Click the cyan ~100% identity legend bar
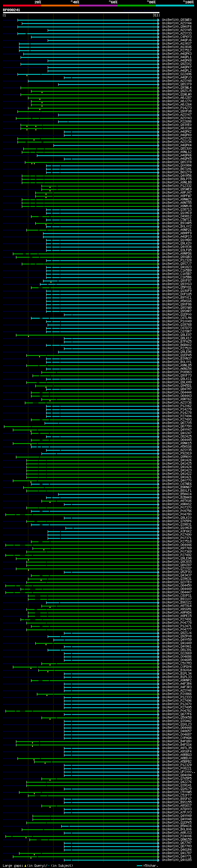The image size is (197, 868). 175,6
